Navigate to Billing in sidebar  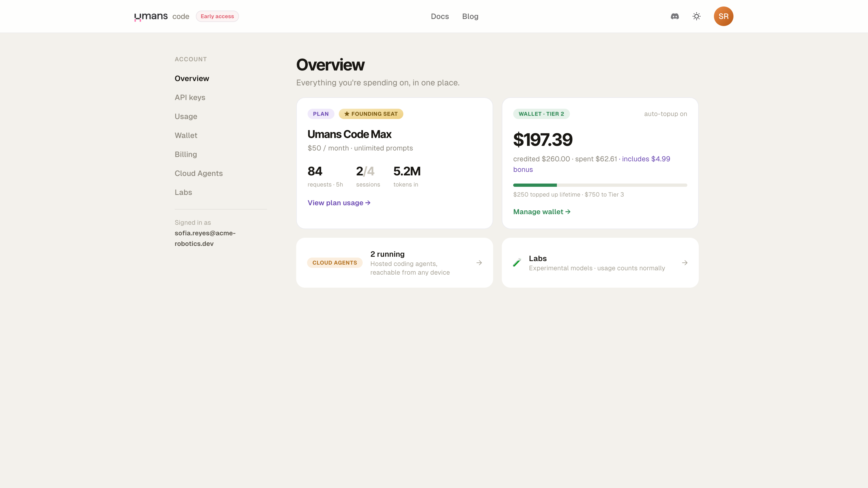pyautogui.click(x=186, y=154)
